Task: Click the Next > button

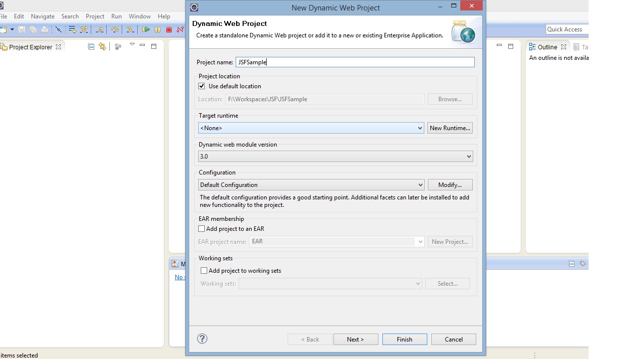Action: point(355,340)
